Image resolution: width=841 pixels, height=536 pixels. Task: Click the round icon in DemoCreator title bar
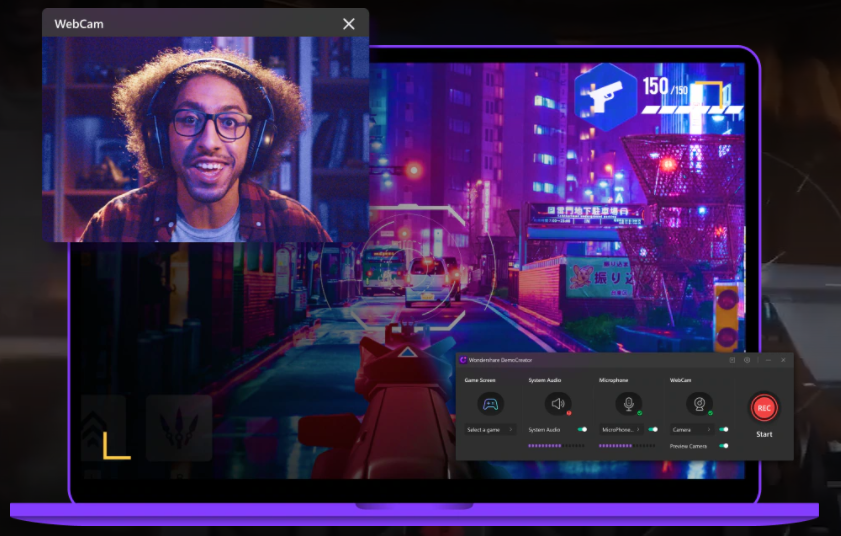[x=747, y=360]
